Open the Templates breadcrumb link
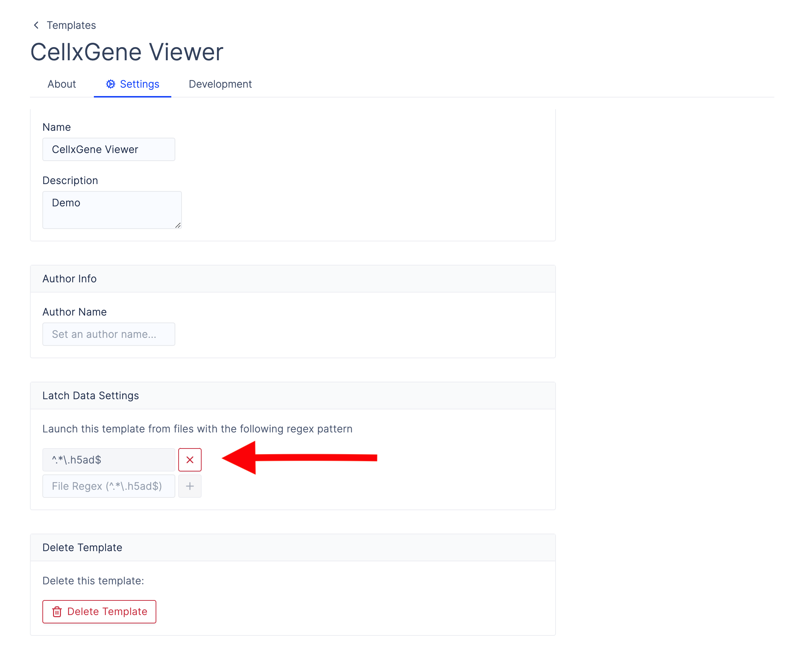786x672 pixels. (71, 26)
